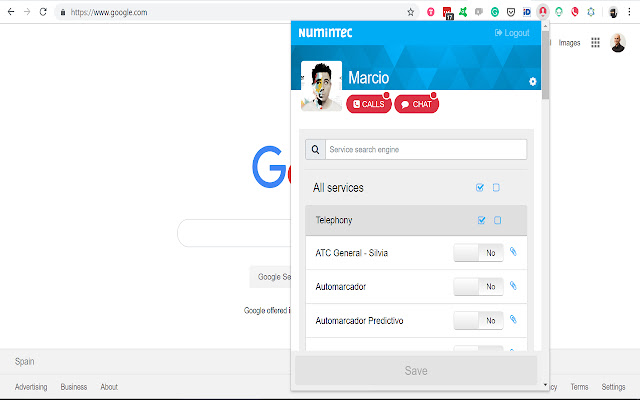Focus the Service search engine field
The width and height of the screenshot is (640, 400).
(x=426, y=149)
